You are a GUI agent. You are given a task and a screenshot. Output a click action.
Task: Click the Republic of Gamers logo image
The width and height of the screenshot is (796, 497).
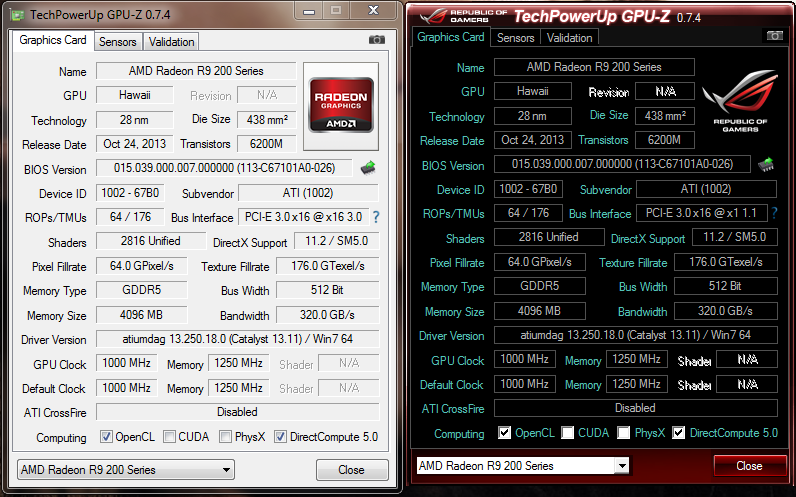tap(740, 101)
